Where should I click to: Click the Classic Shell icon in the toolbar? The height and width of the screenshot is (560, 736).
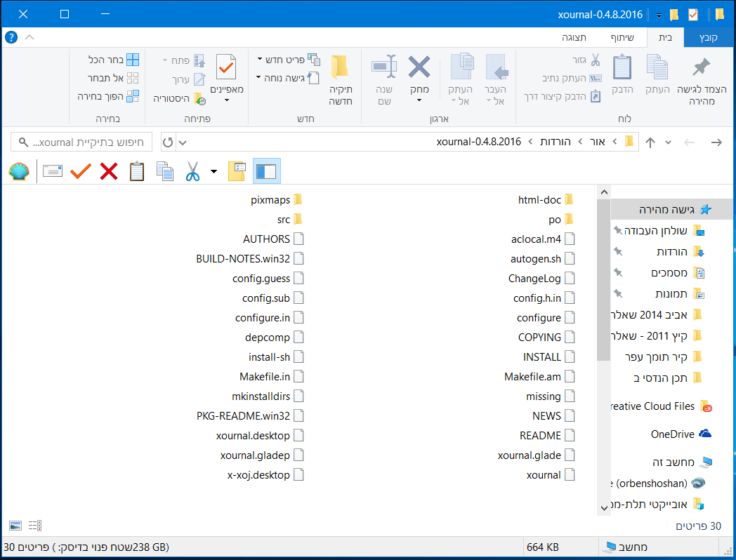[x=19, y=172]
